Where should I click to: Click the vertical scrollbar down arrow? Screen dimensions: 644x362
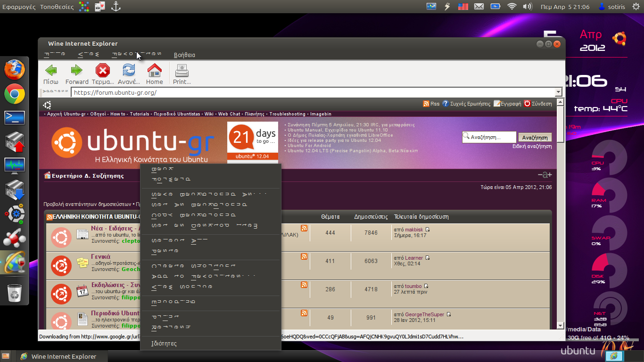point(560,325)
